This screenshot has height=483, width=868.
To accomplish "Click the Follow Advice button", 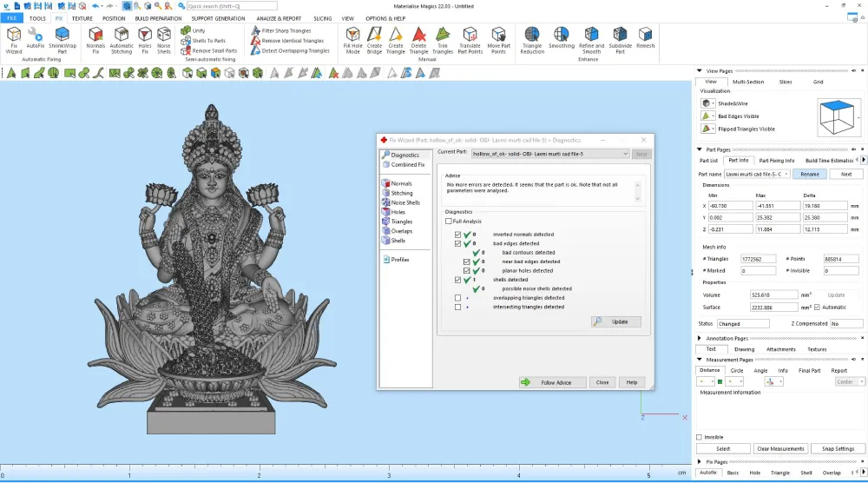I will [x=552, y=382].
